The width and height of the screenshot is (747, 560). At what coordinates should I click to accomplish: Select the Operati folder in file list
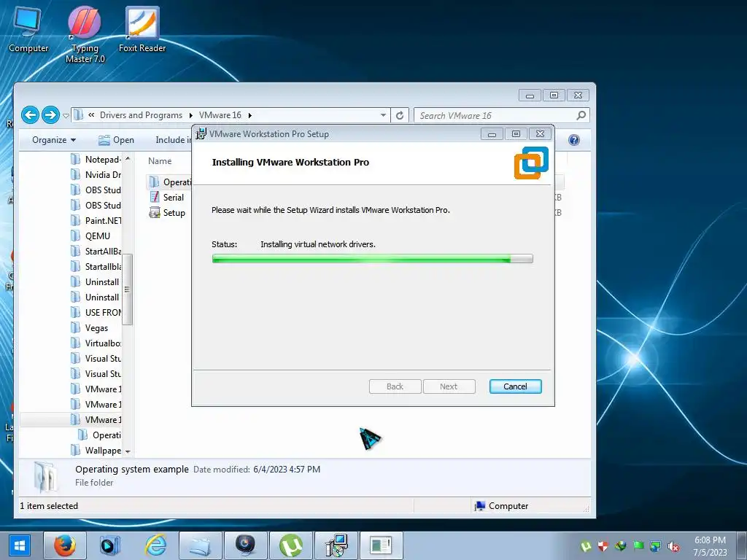tap(169, 182)
